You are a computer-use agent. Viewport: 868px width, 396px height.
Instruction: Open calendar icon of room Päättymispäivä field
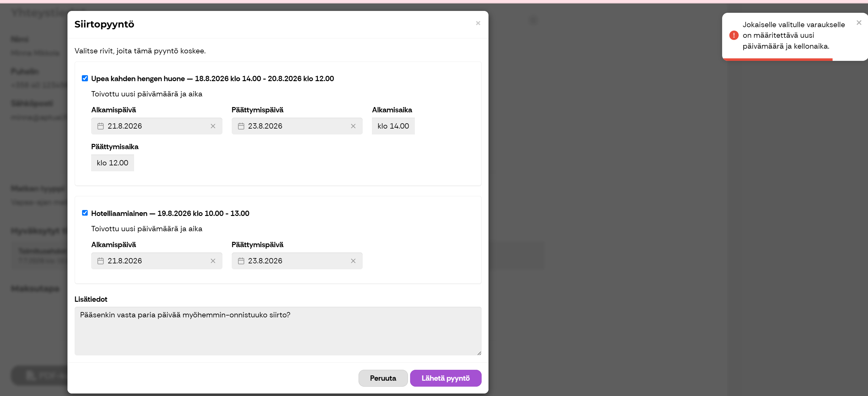point(241,126)
